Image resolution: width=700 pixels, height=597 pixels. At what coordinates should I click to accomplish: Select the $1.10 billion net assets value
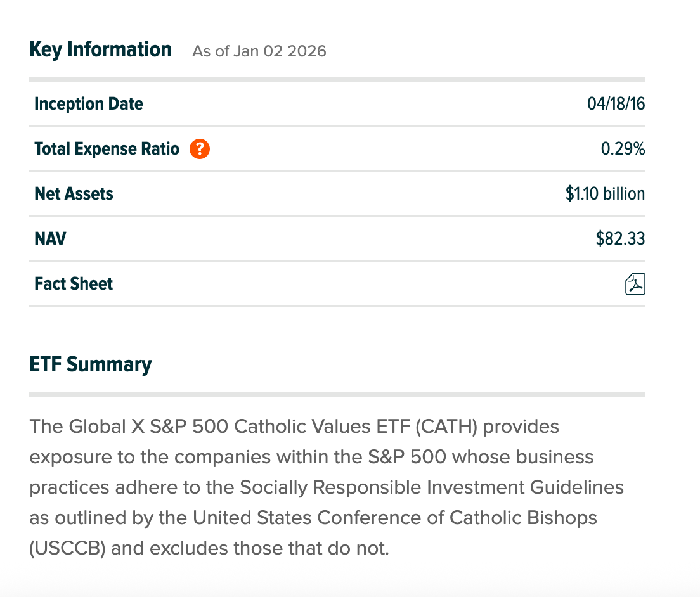pyautogui.click(x=605, y=194)
